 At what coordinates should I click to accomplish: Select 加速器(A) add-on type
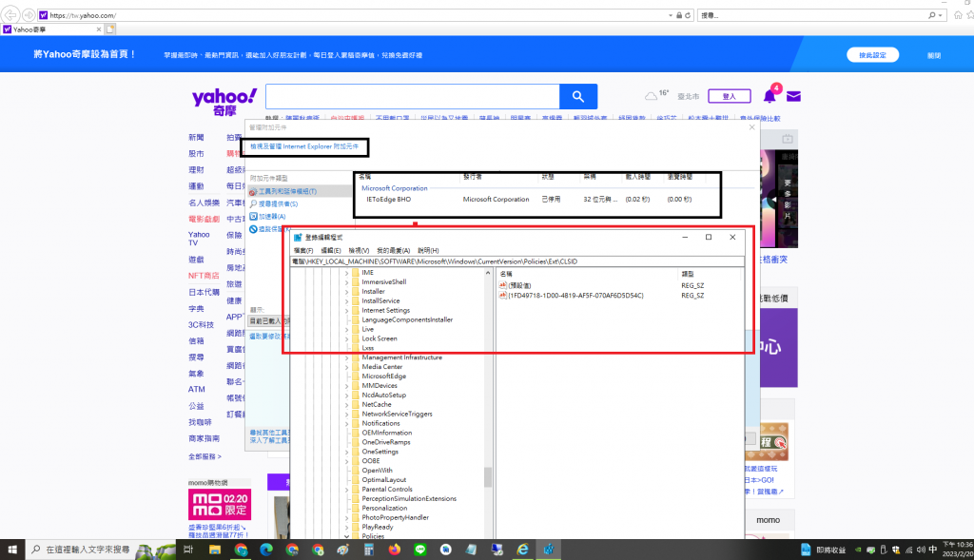pyautogui.click(x=272, y=216)
